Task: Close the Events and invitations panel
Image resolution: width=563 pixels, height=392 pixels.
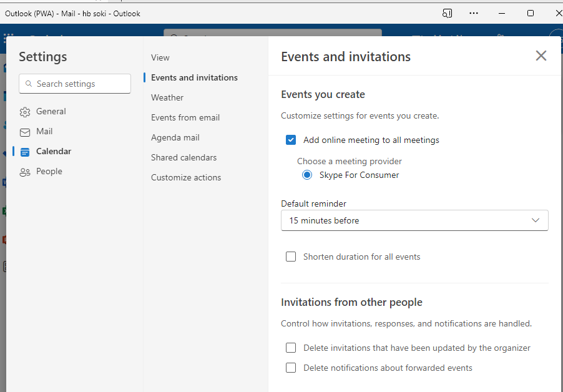Action: [x=541, y=56]
